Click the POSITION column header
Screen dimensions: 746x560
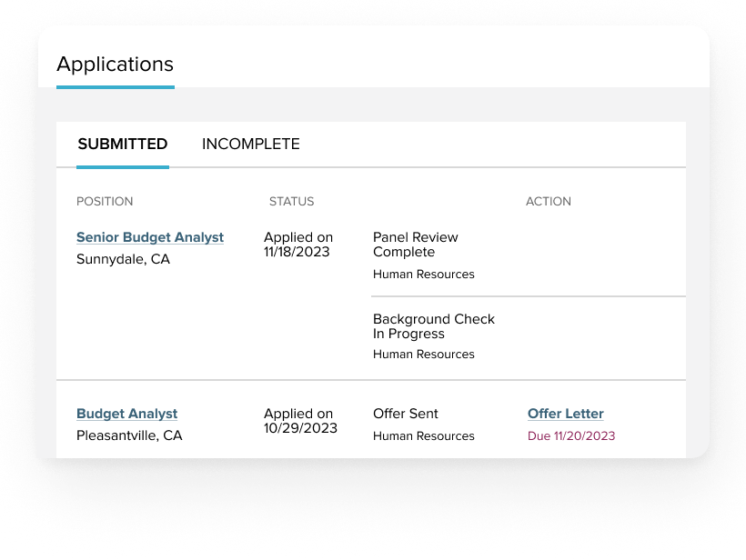click(105, 201)
